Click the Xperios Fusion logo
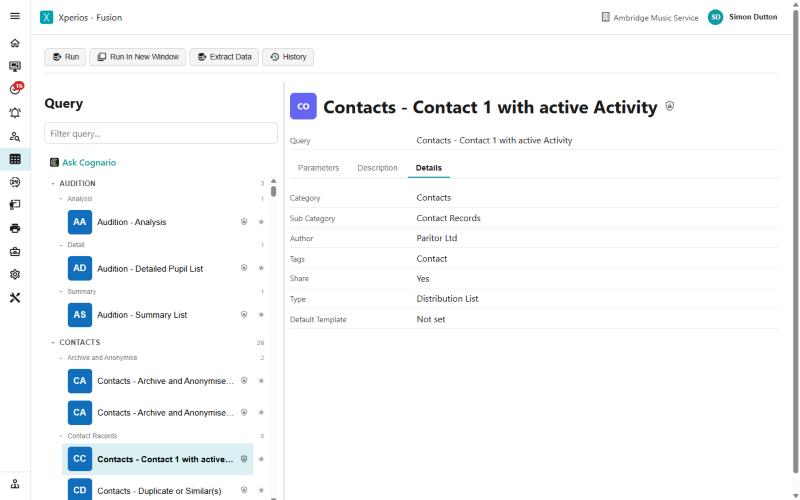Image resolution: width=800 pixels, height=500 pixels. (46, 17)
